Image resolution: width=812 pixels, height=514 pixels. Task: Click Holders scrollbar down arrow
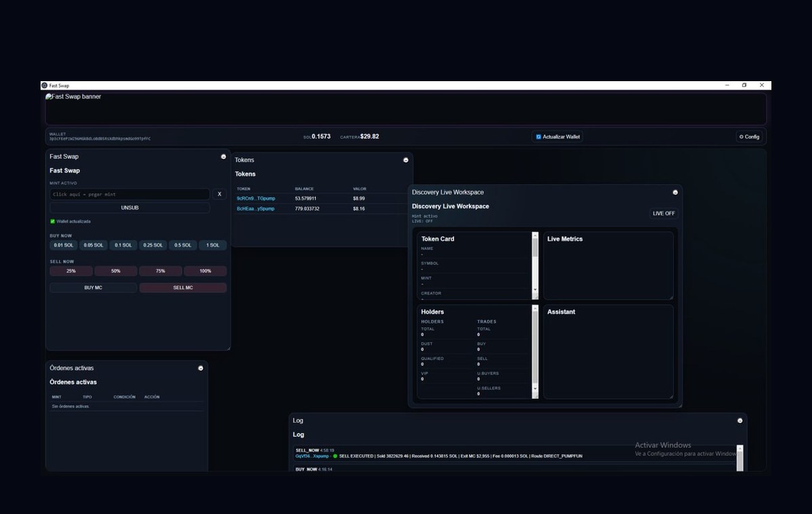535,388
